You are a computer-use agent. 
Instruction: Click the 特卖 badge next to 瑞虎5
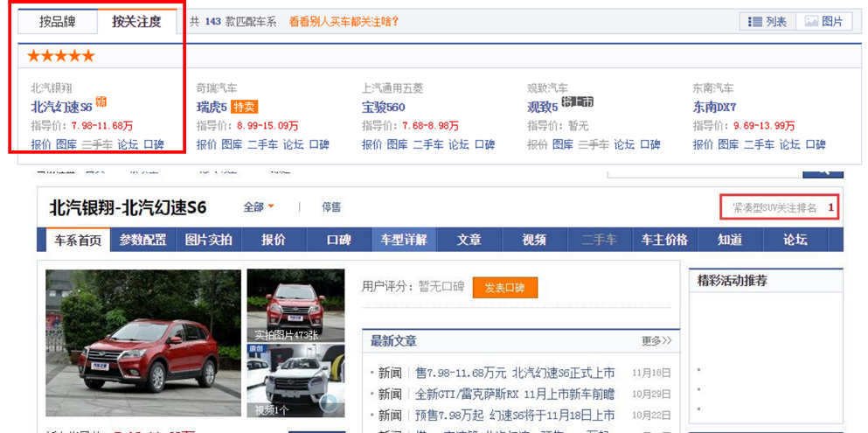click(244, 107)
